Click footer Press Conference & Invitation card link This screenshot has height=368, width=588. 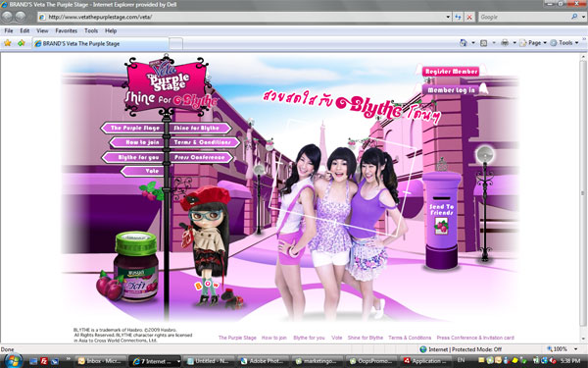(475, 338)
